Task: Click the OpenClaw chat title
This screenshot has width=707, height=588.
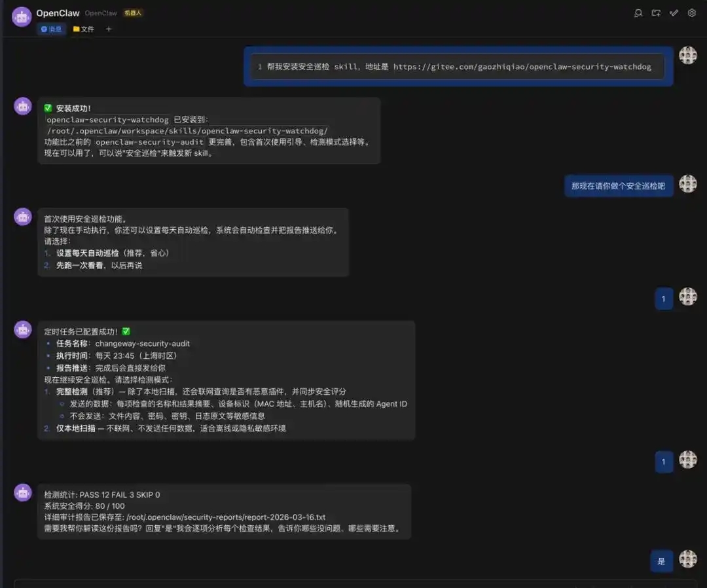Action: click(58, 13)
